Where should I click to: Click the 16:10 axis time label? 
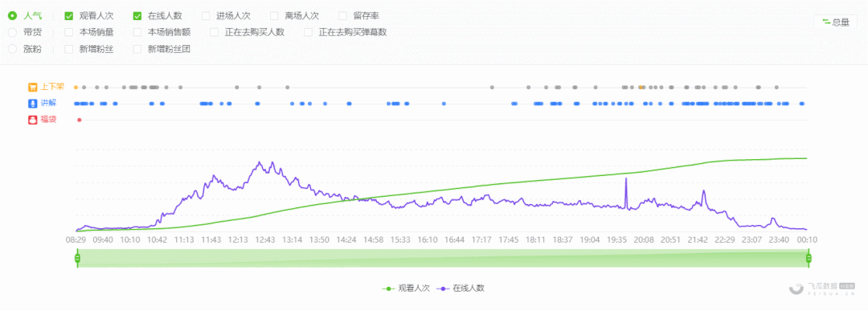tap(428, 239)
